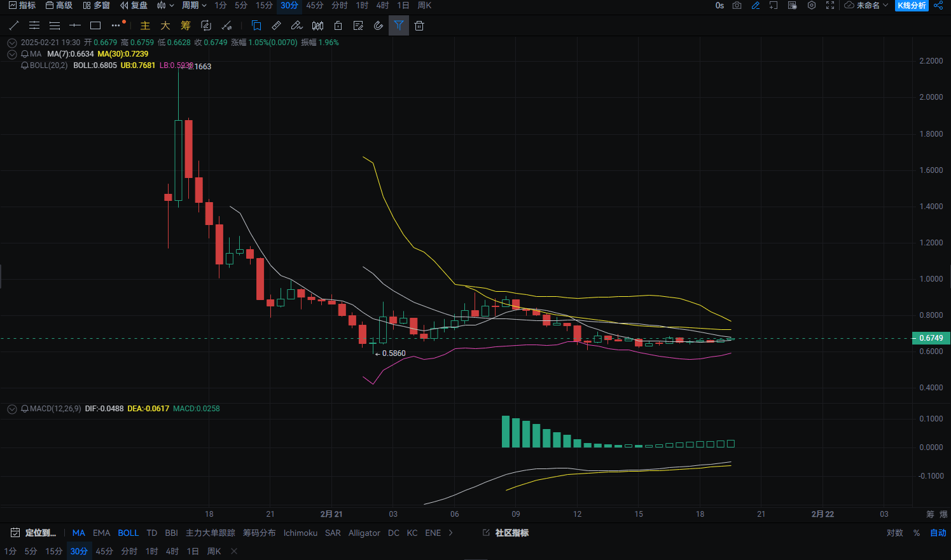951x560 pixels.
Task: Click the blue share icon
Action: [x=938, y=5]
